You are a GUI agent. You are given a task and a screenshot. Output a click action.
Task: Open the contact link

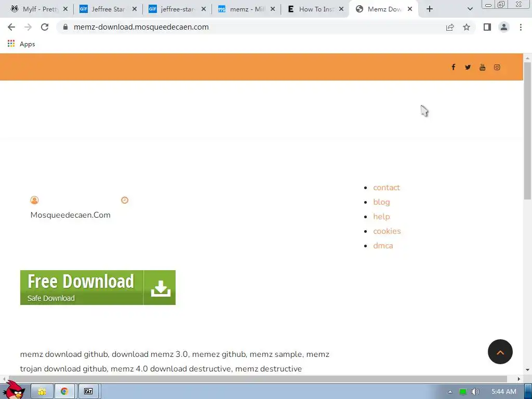(387, 188)
